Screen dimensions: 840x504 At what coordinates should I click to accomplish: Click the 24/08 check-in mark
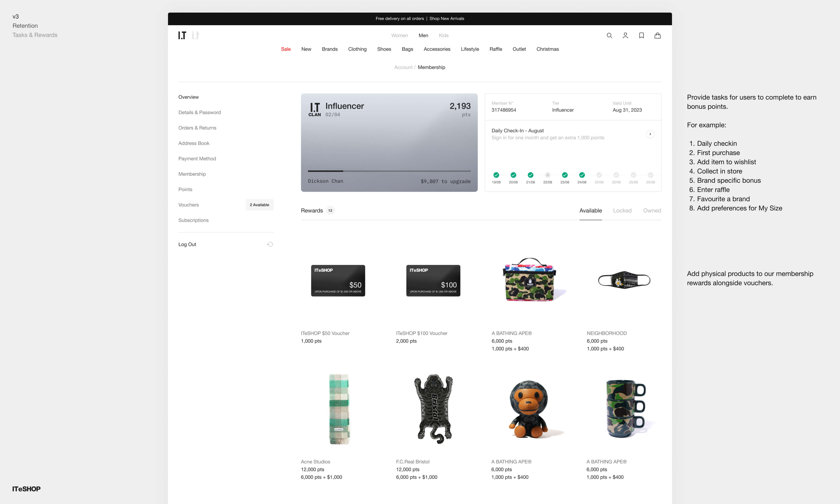coord(582,175)
